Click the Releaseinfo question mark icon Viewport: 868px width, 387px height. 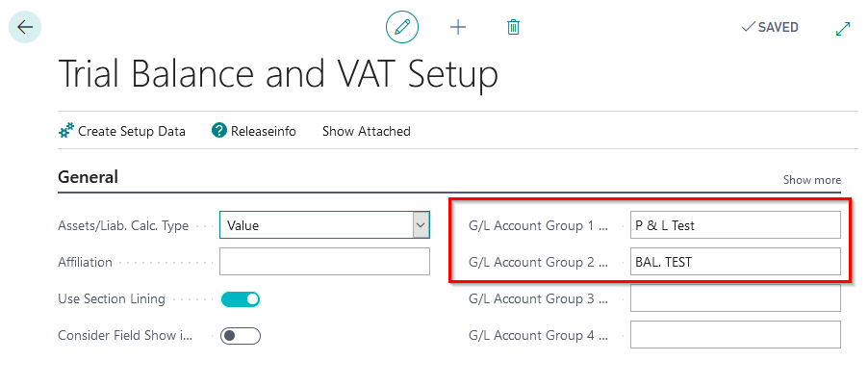pyautogui.click(x=219, y=131)
